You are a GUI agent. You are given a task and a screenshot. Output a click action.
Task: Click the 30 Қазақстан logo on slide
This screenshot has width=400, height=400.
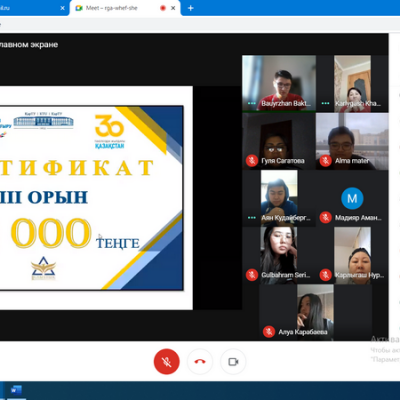110,132
